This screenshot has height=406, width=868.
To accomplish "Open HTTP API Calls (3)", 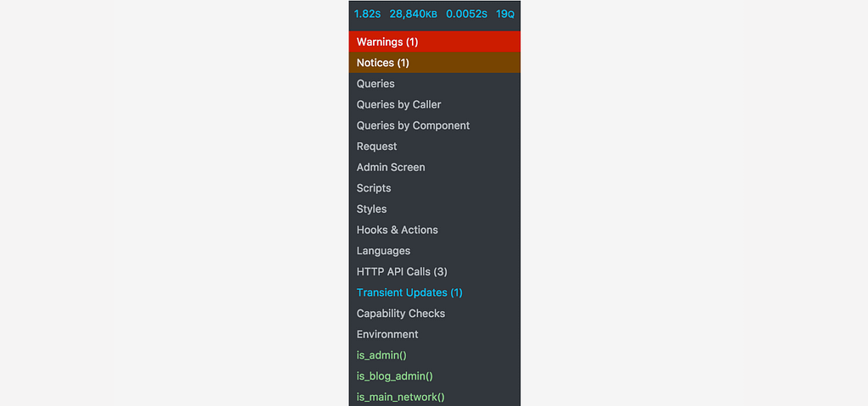I will point(435,272).
